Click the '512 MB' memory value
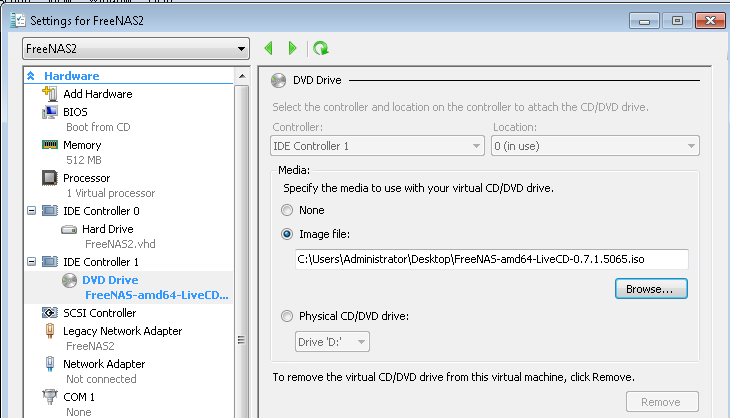 click(84, 160)
